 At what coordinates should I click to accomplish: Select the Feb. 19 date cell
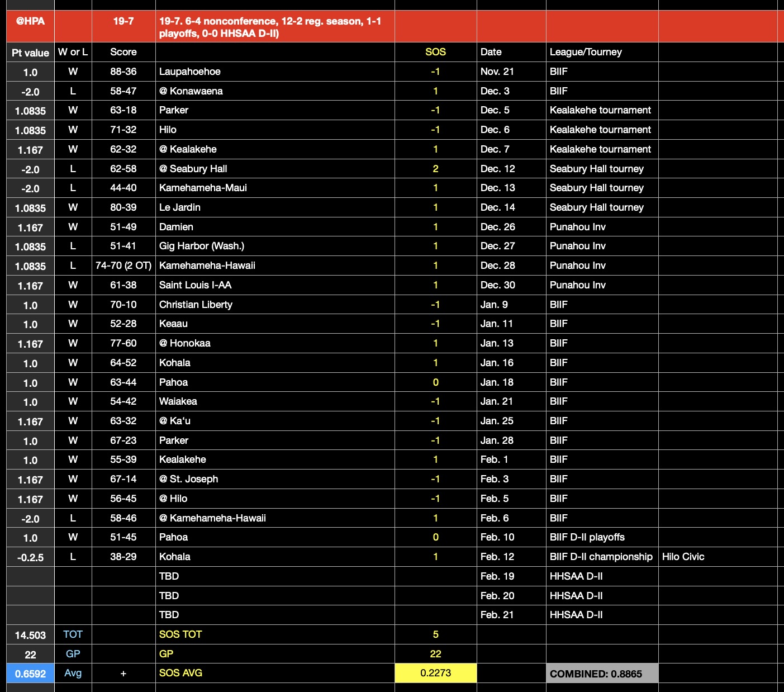497,576
